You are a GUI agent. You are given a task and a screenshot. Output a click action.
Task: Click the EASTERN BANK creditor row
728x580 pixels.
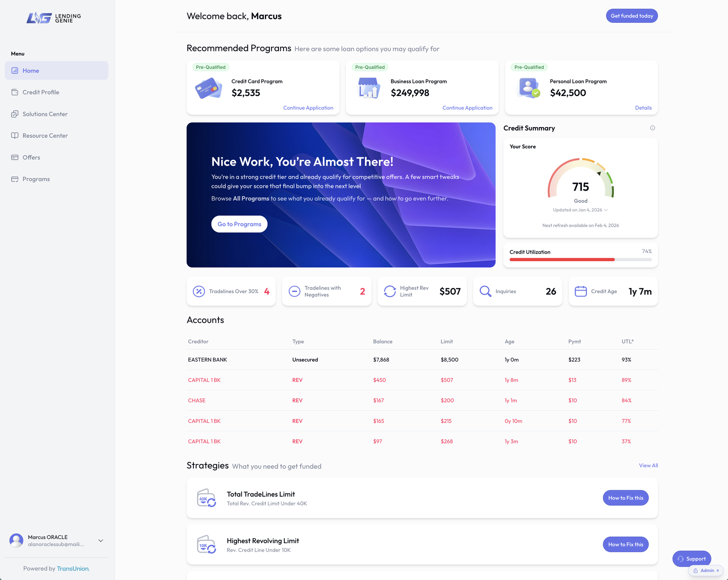[422, 360]
